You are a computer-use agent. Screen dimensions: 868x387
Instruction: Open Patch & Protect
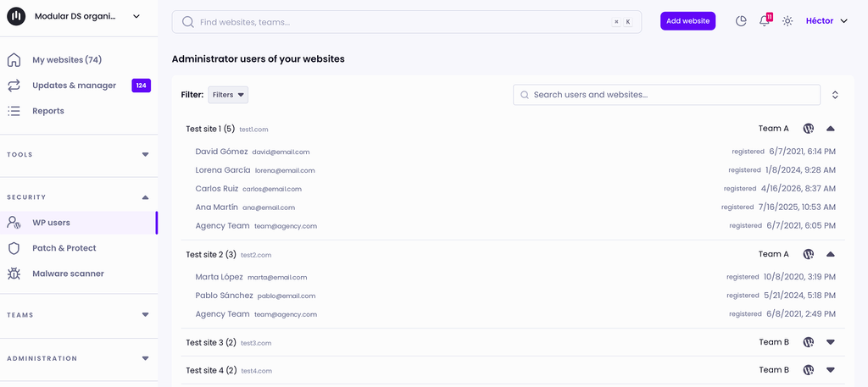(64, 248)
